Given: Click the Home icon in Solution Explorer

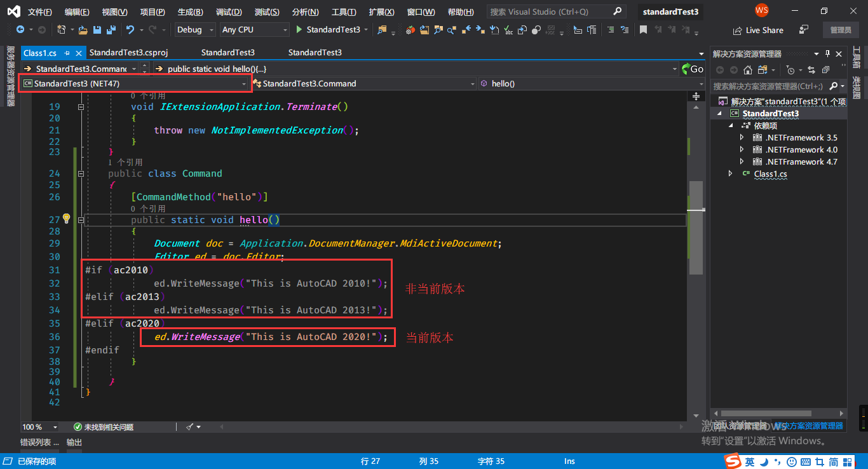Looking at the screenshot, I should (748, 70).
